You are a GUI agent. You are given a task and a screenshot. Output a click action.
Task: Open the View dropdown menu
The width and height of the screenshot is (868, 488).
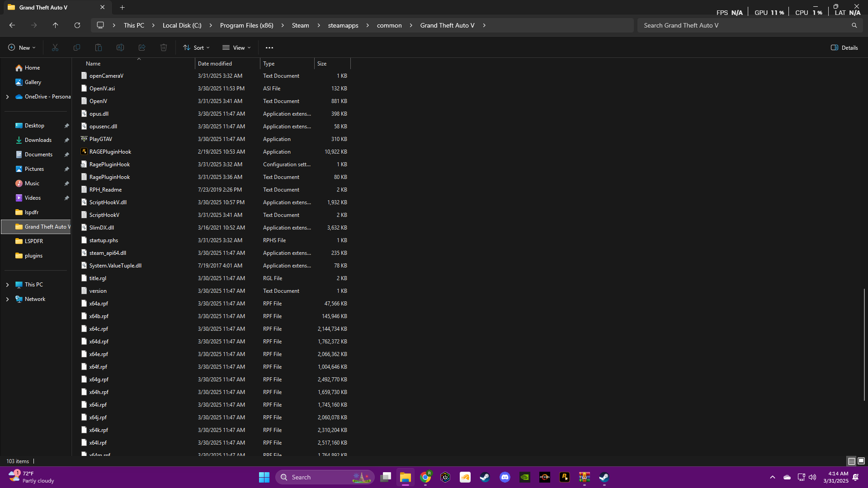tap(236, 47)
